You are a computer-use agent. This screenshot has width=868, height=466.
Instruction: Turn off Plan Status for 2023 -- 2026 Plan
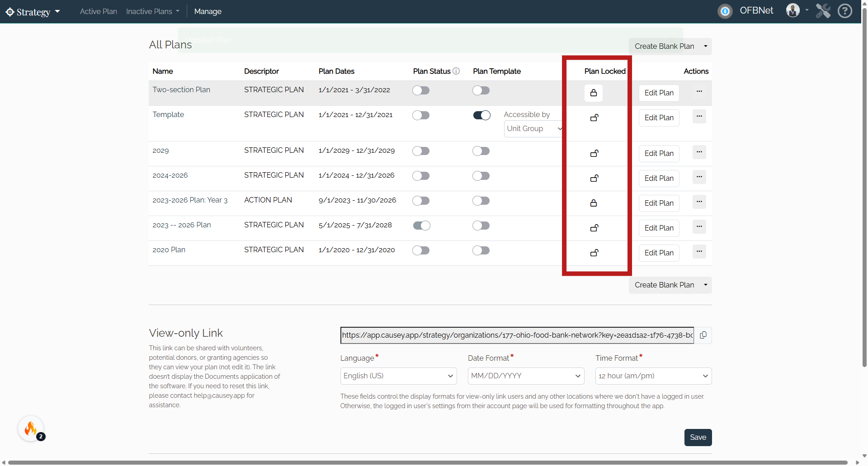pyautogui.click(x=421, y=226)
